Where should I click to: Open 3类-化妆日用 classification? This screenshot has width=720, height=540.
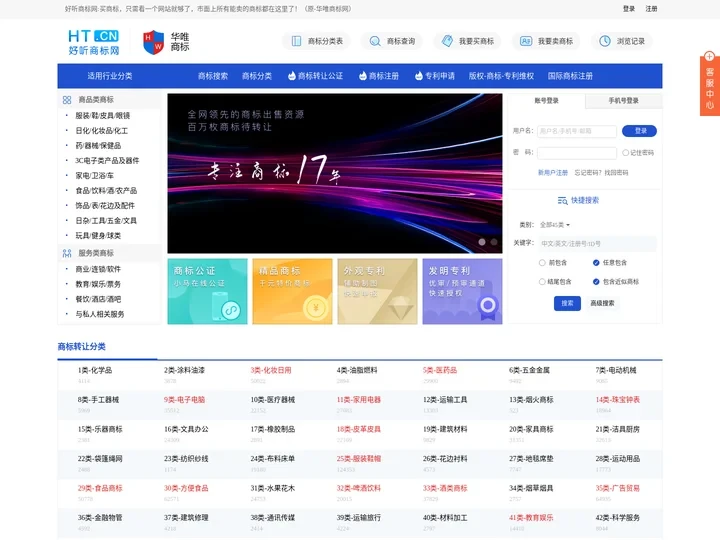click(x=271, y=370)
